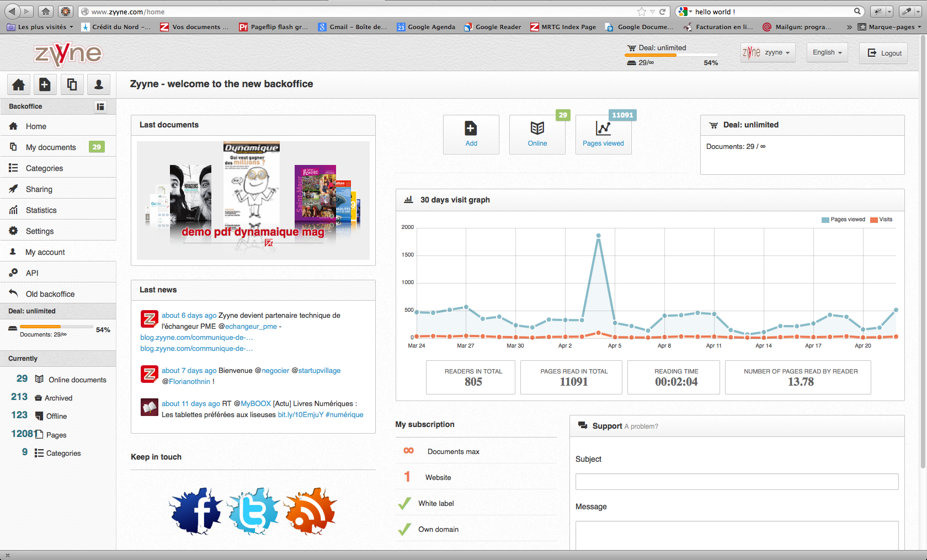927x560 pixels.
Task: Open the @startupvillage mention link
Action: [x=316, y=371]
